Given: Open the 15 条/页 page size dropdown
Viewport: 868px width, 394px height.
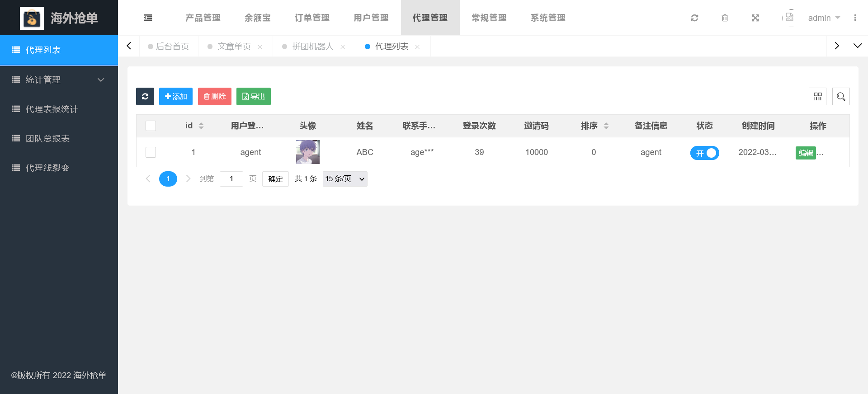Looking at the screenshot, I should tap(344, 179).
